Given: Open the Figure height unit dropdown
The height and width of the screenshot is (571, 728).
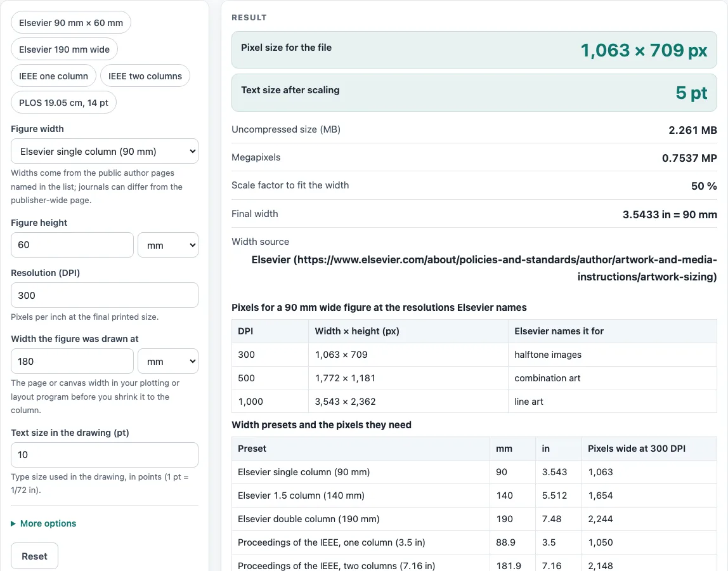Looking at the screenshot, I should coord(168,245).
